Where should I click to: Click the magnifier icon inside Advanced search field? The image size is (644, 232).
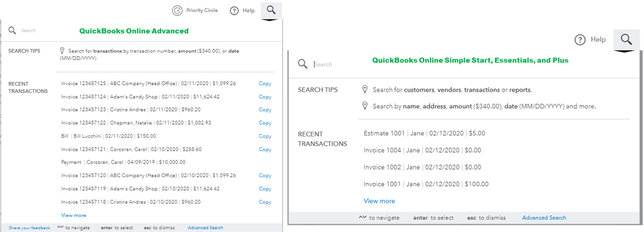coord(12,30)
